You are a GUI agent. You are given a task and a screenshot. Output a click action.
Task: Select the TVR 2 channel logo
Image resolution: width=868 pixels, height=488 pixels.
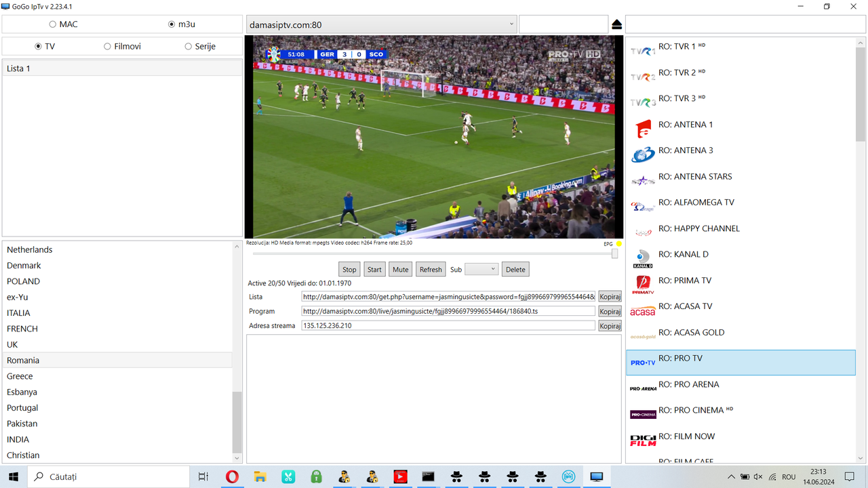(643, 77)
